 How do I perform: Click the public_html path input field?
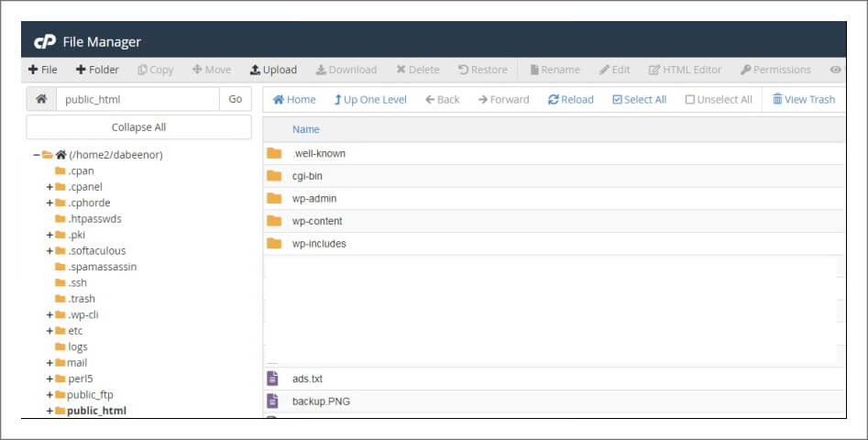137,99
